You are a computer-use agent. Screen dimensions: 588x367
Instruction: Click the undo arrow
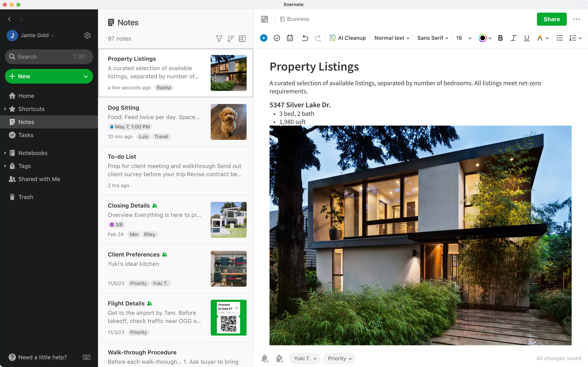(305, 38)
